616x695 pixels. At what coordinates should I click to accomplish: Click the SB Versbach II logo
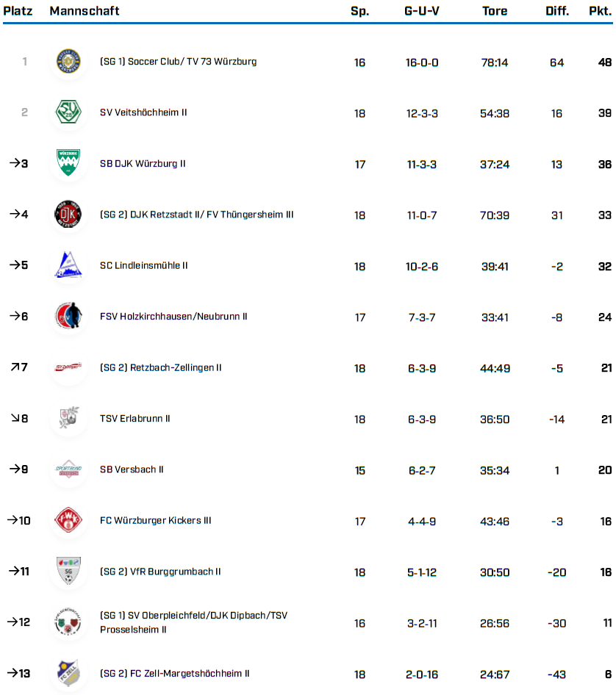[68, 469]
